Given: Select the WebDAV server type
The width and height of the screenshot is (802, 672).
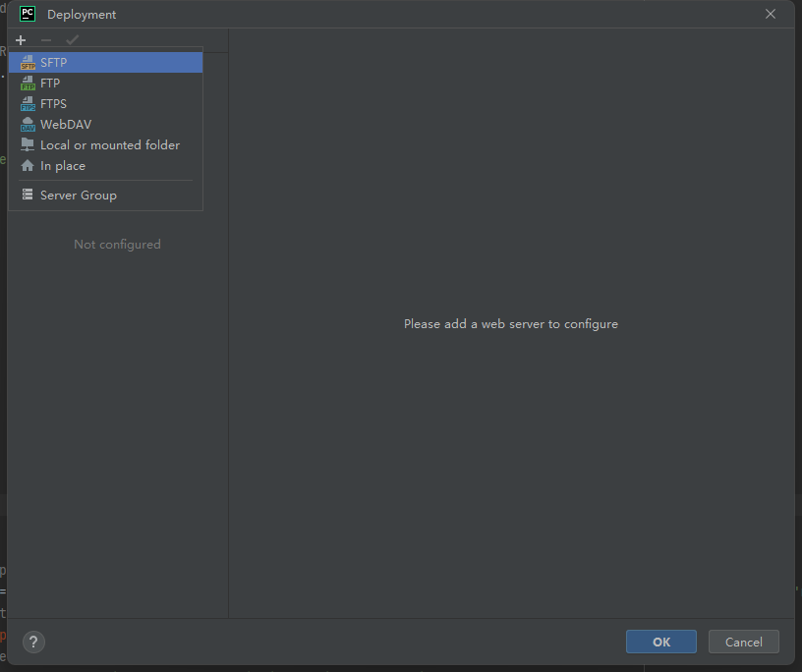Looking at the screenshot, I should pos(106,124).
